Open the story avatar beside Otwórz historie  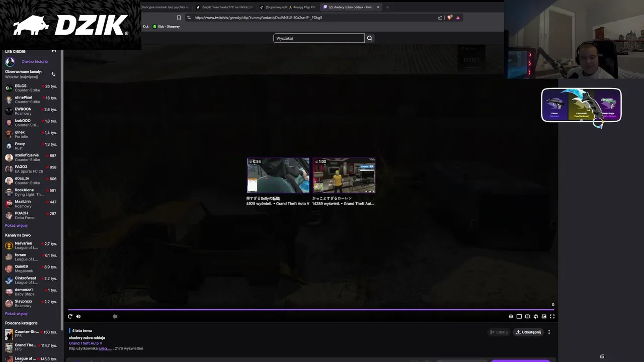coord(10,62)
